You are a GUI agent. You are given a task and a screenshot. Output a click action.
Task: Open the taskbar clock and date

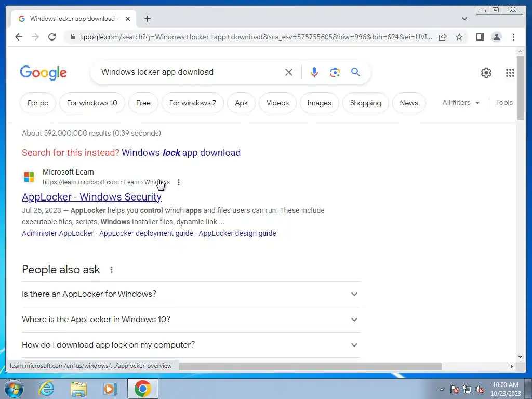[506, 389]
